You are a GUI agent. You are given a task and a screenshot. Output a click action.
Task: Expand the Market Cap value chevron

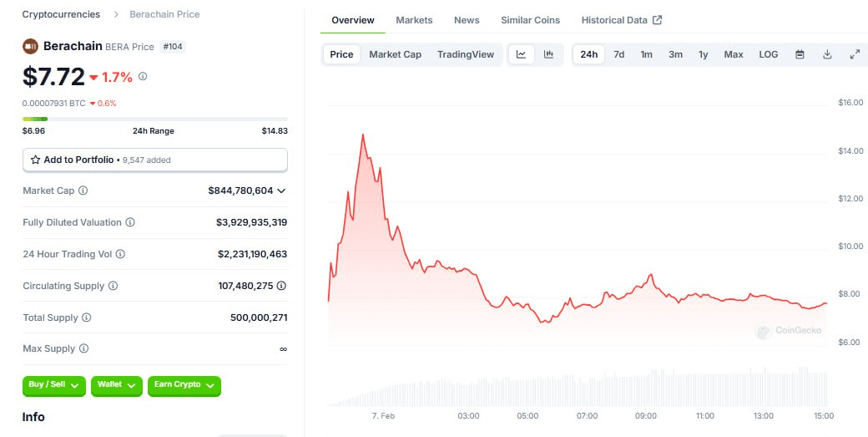(x=281, y=191)
